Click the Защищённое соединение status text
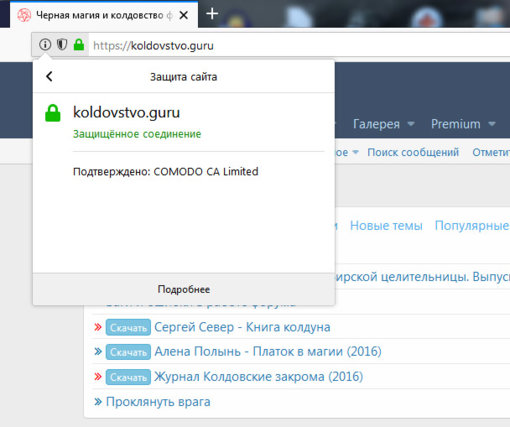 tap(137, 134)
